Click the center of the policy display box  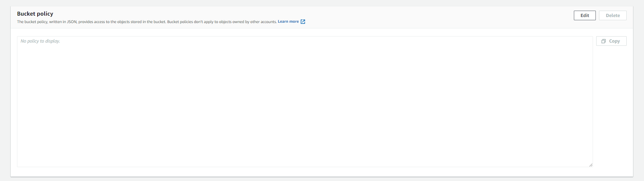tap(305, 102)
